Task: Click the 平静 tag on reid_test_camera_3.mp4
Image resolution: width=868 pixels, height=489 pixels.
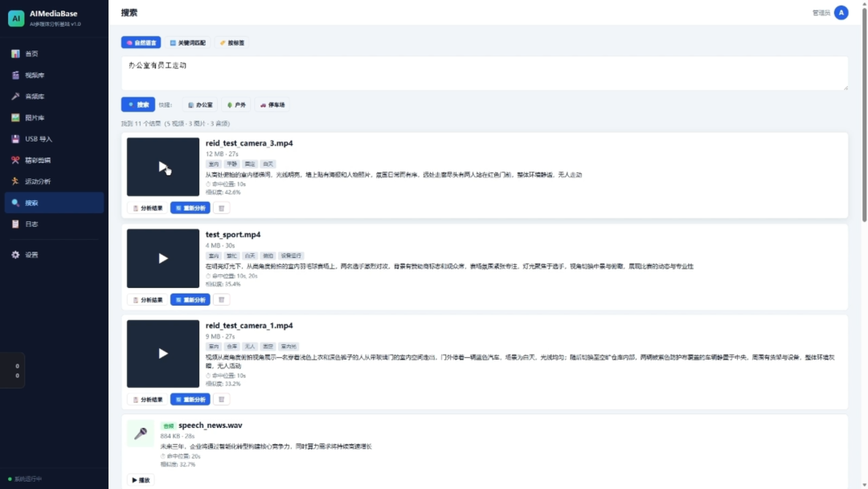Action: point(232,164)
